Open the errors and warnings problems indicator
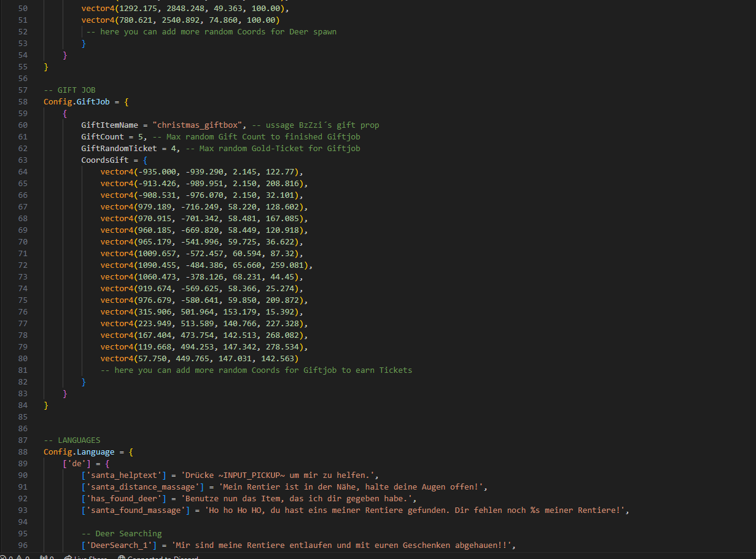756x559 pixels. 15,557
